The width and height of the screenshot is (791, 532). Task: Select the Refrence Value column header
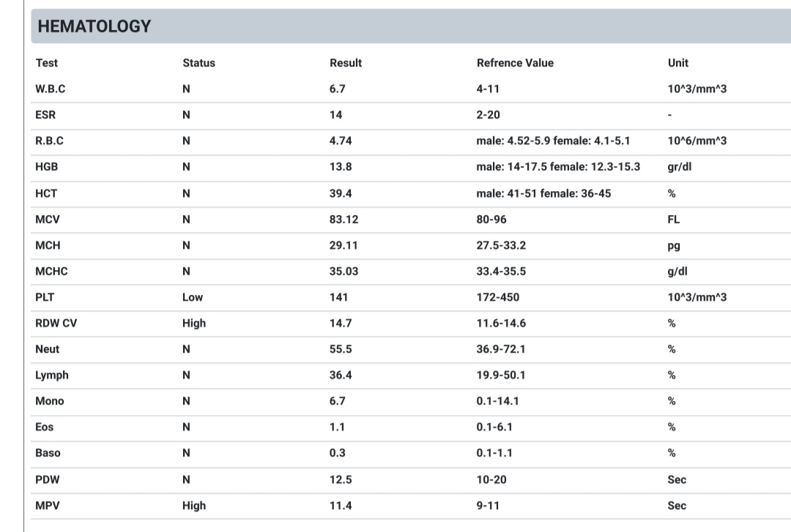pyautogui.click(x=515, y=63)
